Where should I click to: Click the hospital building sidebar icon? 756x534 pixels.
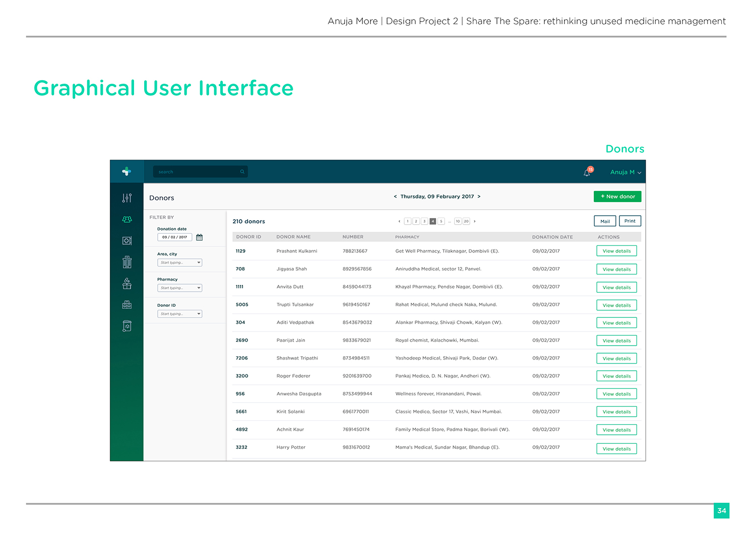(127, 262)
